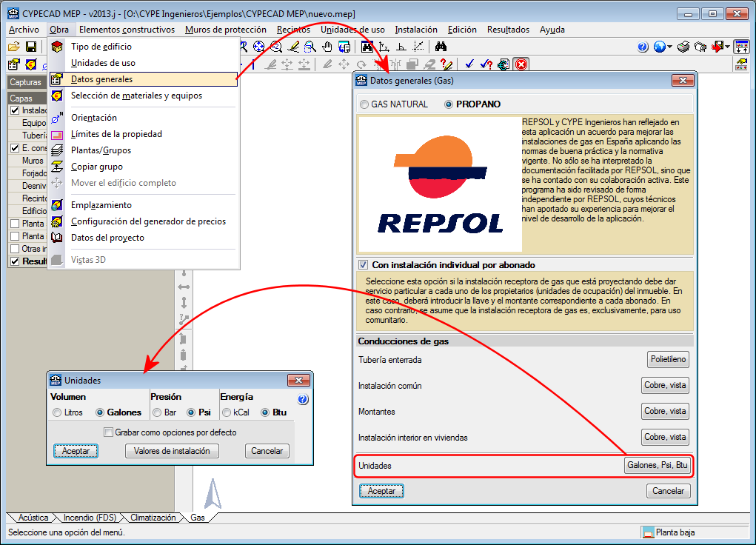Choose Configuración del generador de precios
This screenshot has width=756, height=545.
(143, 221)
